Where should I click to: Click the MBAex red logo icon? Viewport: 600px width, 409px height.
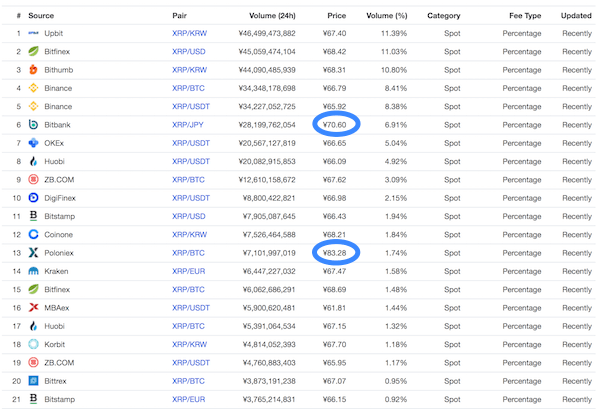click(33, 308)
